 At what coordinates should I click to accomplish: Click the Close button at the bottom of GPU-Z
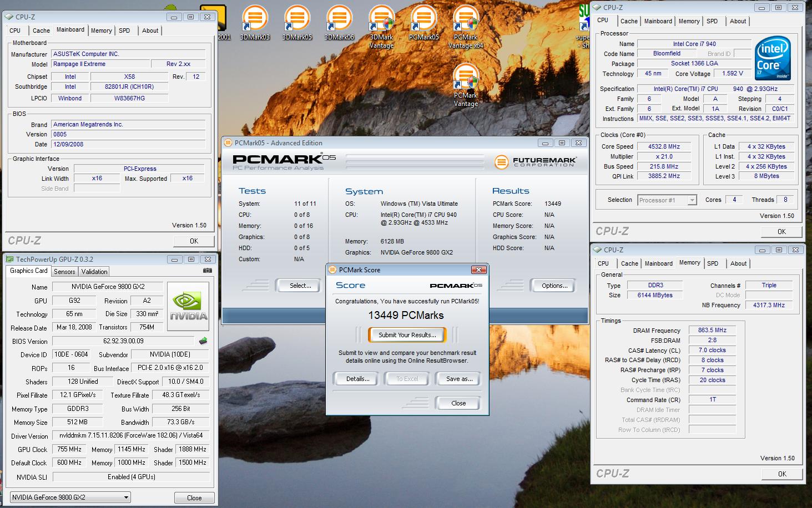[194, 497]
